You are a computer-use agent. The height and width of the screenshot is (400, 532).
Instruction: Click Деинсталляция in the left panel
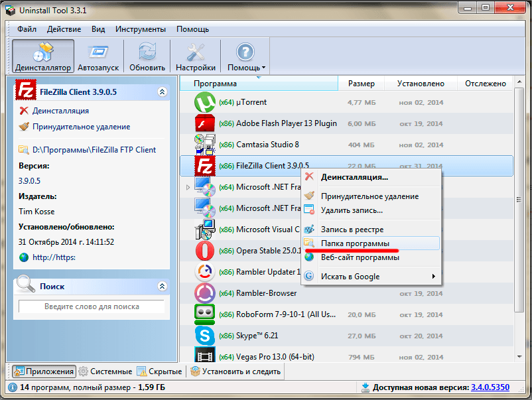60,111
